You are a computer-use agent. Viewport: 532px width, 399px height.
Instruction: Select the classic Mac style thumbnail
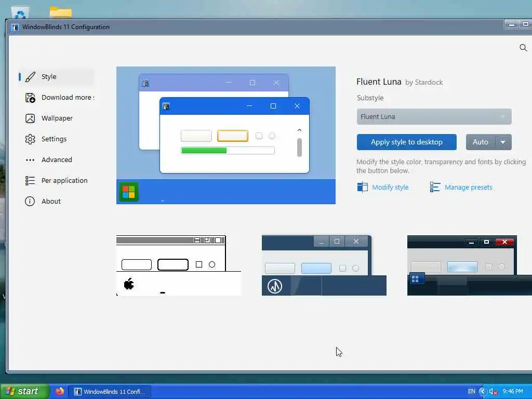coord(179,265)
